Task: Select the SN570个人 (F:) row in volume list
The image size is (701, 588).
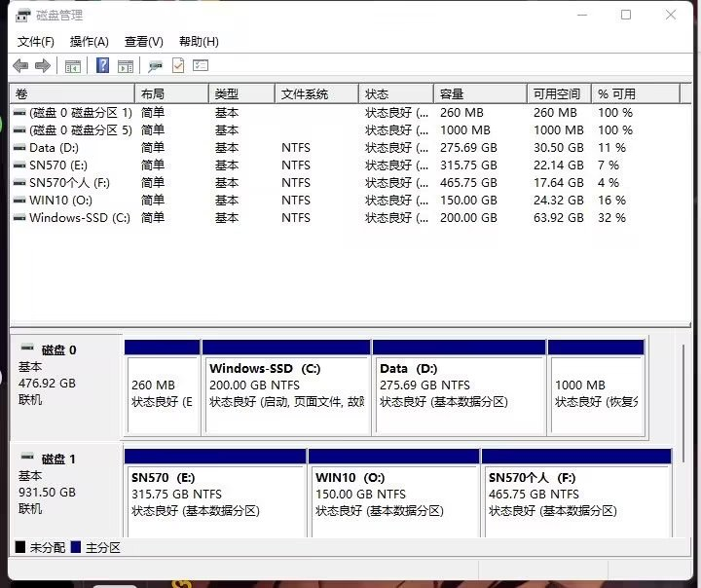Action: click(x=69, y=183)
